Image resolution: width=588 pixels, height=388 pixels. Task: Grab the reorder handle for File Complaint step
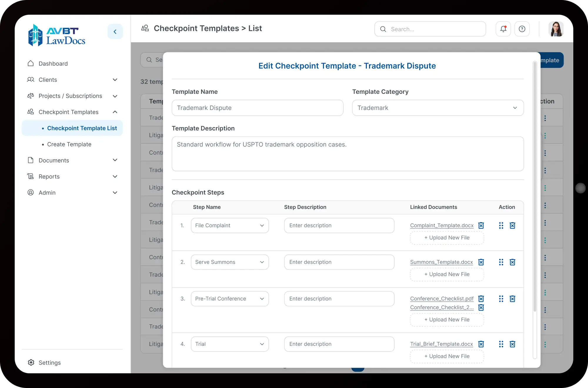[501, 225]
